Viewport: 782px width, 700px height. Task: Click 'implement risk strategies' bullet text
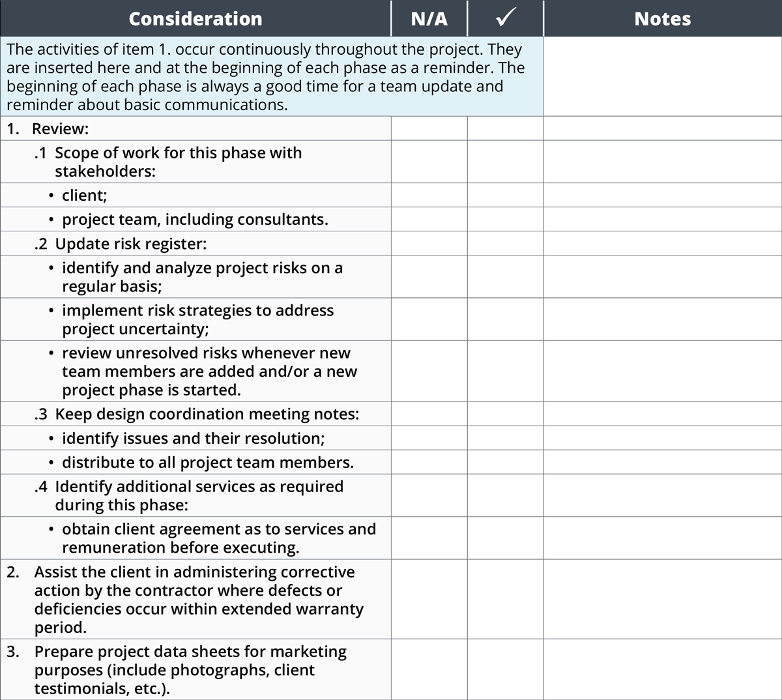pyautogui.click(x=197, y=319)
